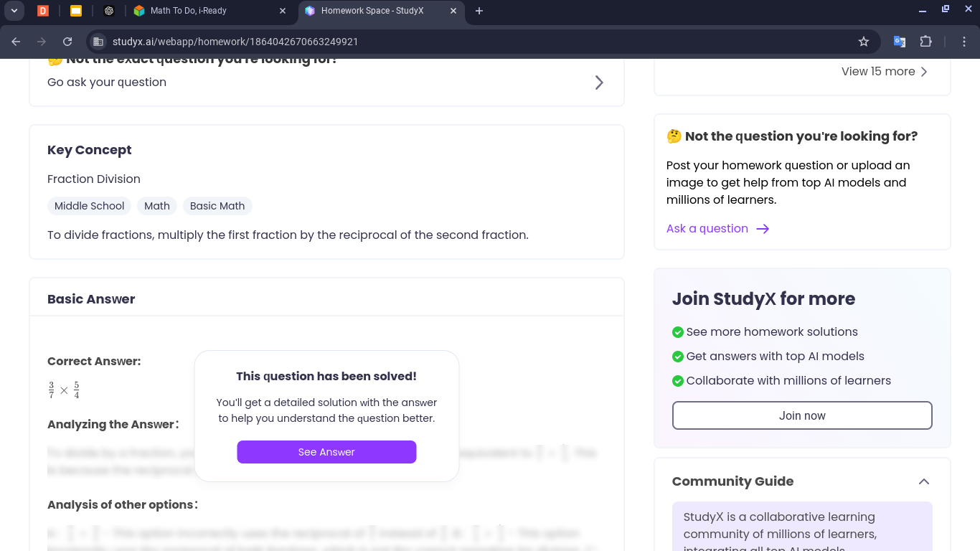Click the Join now button
This screenshot has width=980, height=551.
(x=802, y=415)
